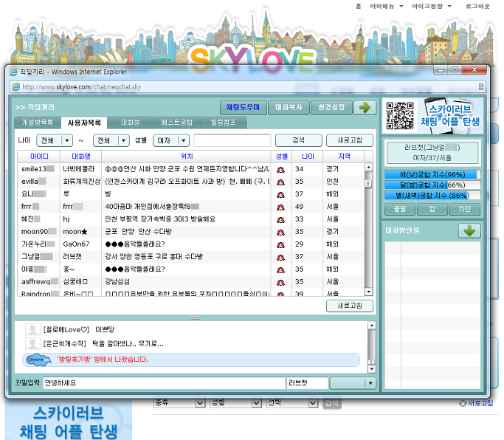Viewport: 504px width, 440px height.
Task: Click the gender icon in moon90 row
Action: pos(281,232)
